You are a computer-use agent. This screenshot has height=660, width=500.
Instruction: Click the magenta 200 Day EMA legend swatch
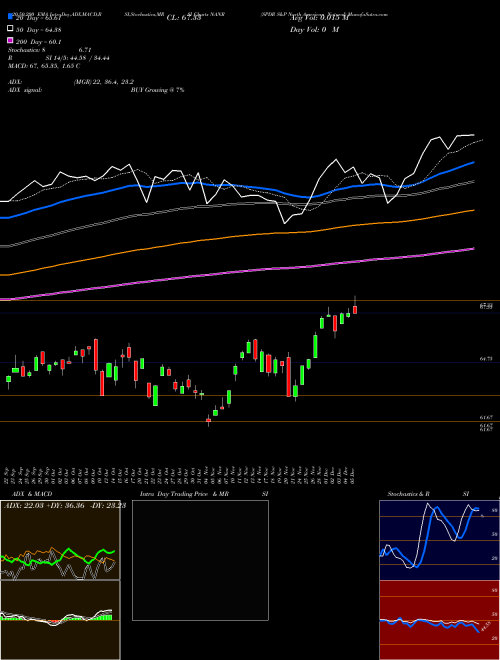pyautogui.click(x=10, y=40)
